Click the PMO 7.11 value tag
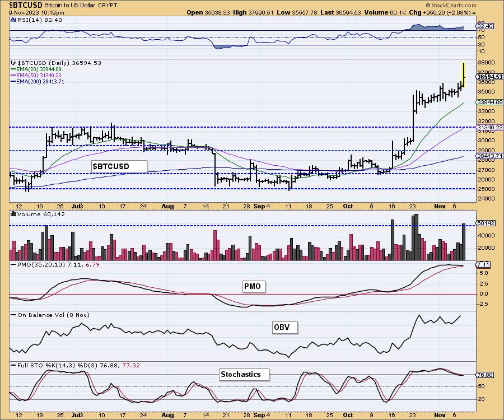This screenshot has width=504, height=420. pos(483,265)
